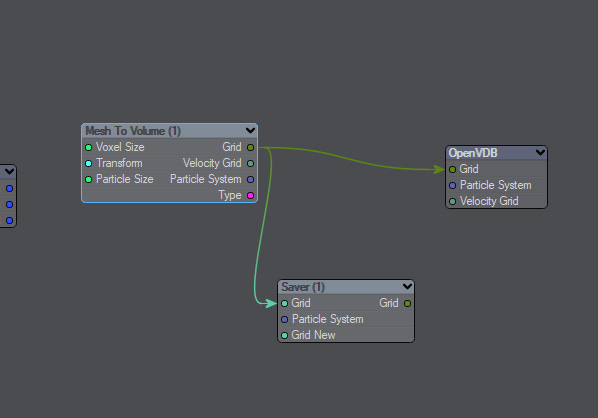Click OpenVDB Particle System input socket

click(x=452, y=185)
